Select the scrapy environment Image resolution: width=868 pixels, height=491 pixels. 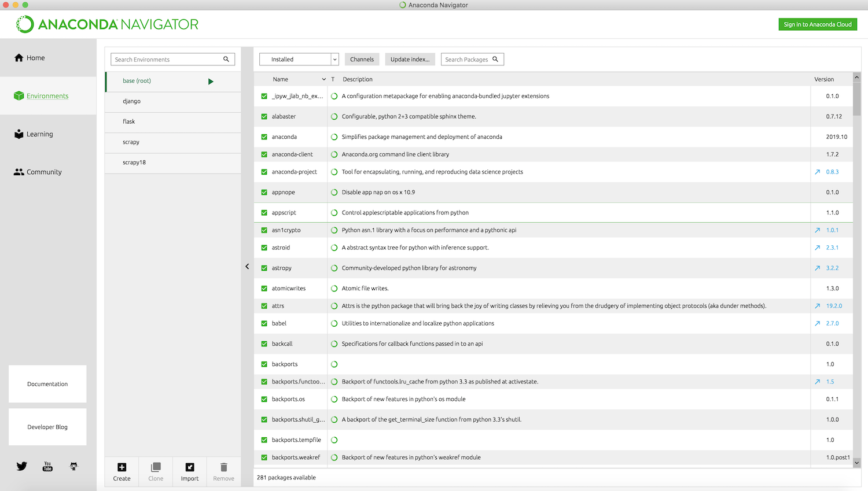[x=173, y=142]
